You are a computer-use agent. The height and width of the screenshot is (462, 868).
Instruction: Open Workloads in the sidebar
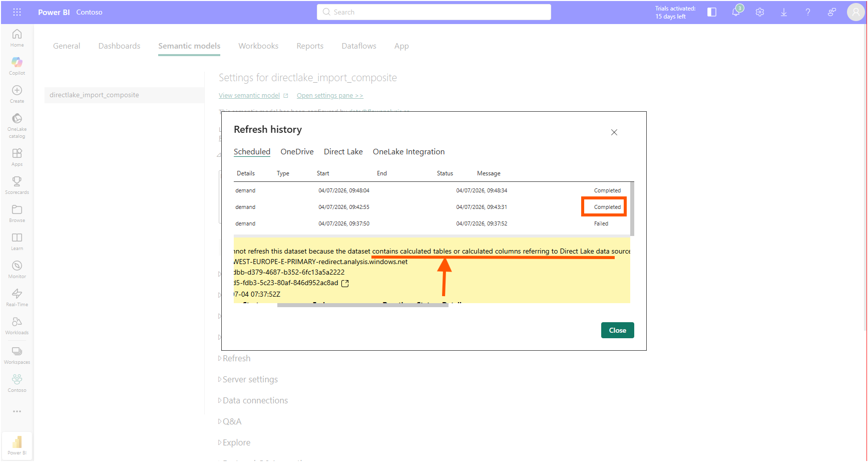point(17,326)
